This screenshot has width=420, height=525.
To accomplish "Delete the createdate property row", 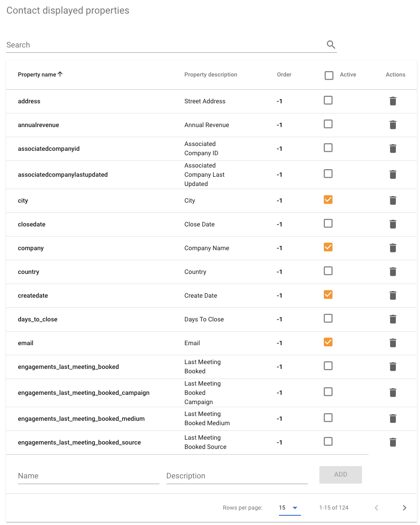I will 393,295.
